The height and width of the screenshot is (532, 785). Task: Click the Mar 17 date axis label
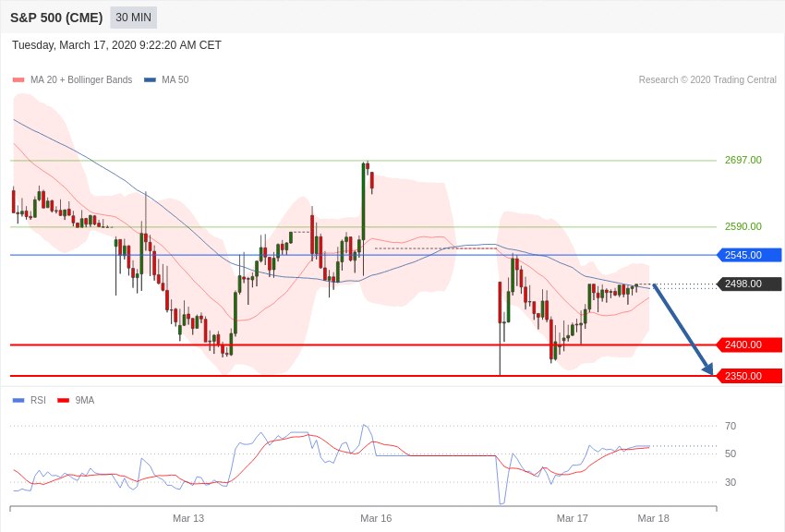point(573,518)
